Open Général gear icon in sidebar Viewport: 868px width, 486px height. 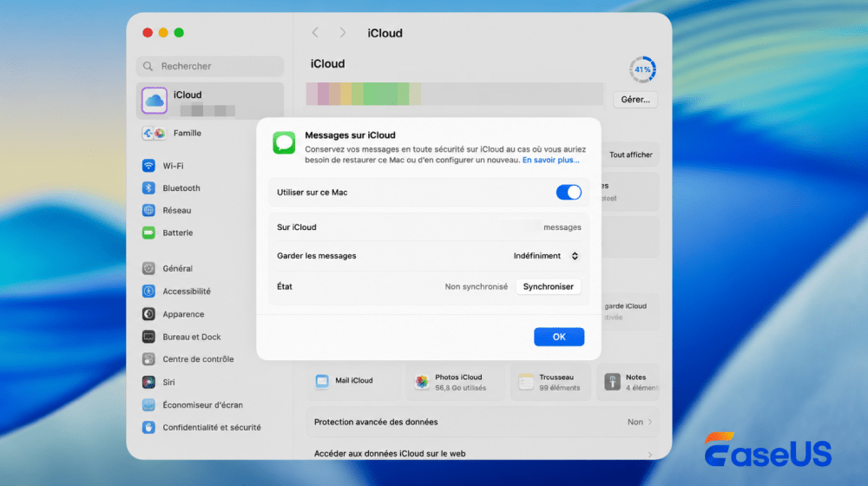(148, 268)
